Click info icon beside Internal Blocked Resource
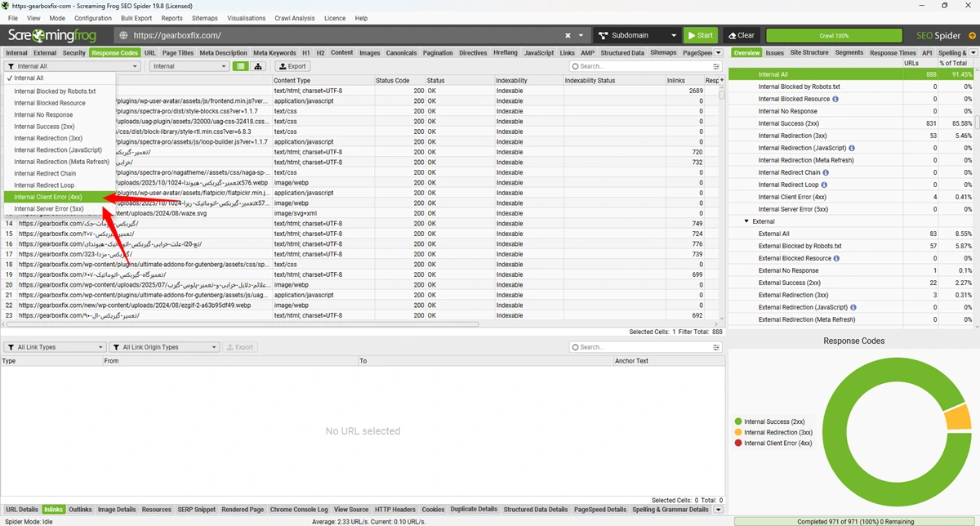 pyautogui.click(x=835, y=99)
